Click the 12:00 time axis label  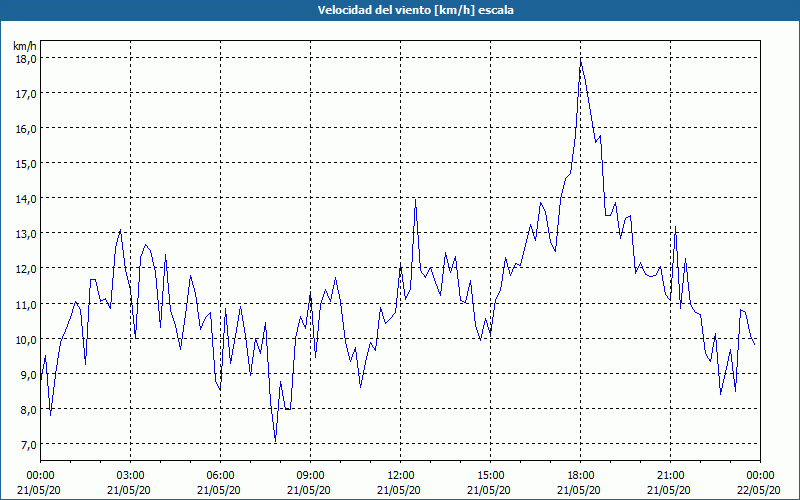tap(401, 476)
